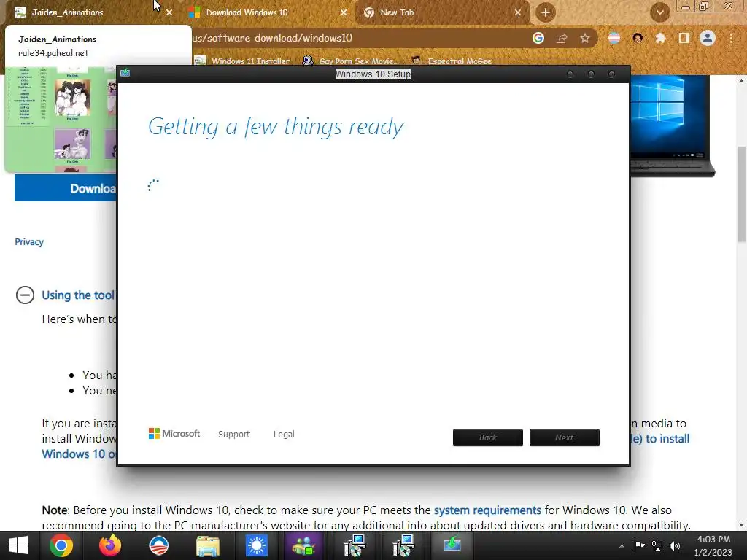This screenshot has height=560, width=747.
Task: Click the volume speaker tray icon
Action: pyautogui.click(x=675, y=546)
